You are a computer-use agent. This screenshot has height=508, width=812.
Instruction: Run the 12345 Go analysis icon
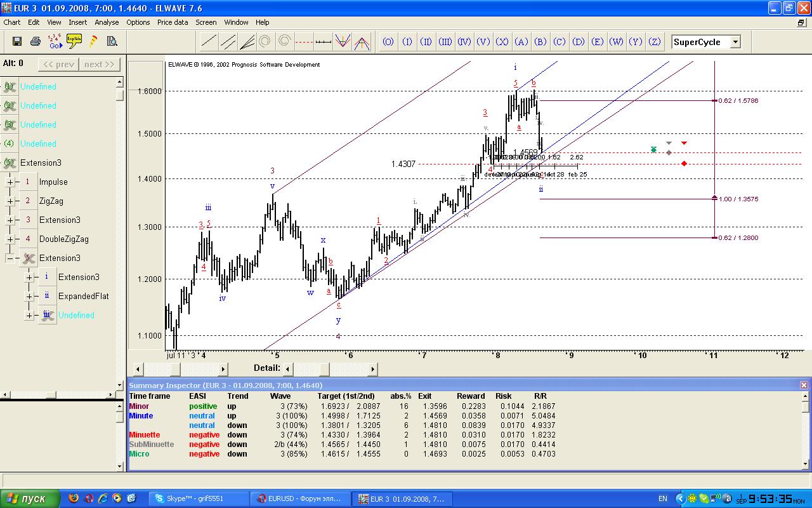(x=55, y=42)
